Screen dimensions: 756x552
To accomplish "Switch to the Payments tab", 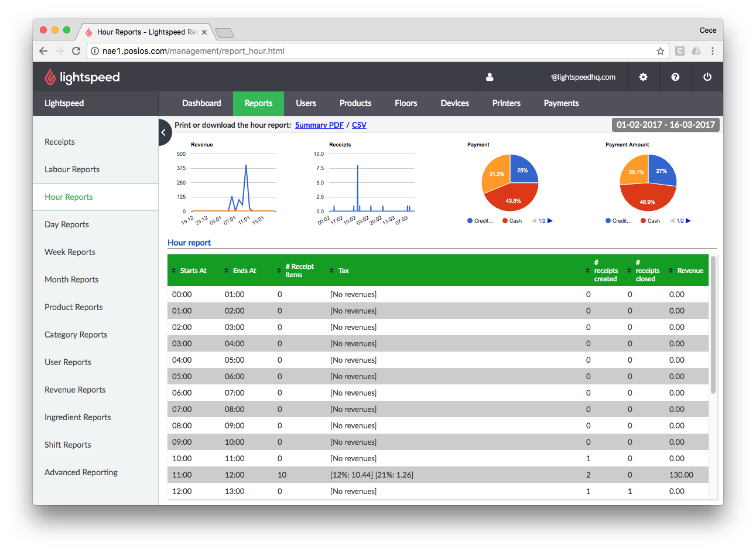I will click(561, 103).
